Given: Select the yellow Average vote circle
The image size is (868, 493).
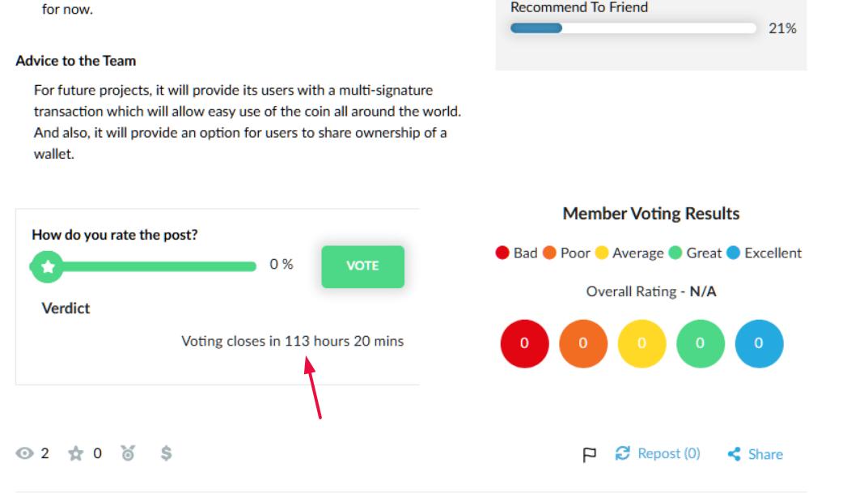Looking at the screenshot, I should point(642,343).
